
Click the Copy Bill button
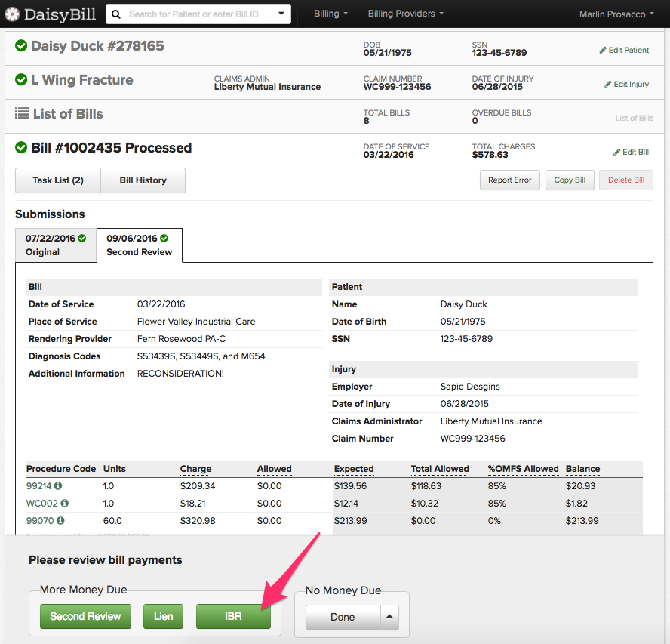click(x=570, y=180)
